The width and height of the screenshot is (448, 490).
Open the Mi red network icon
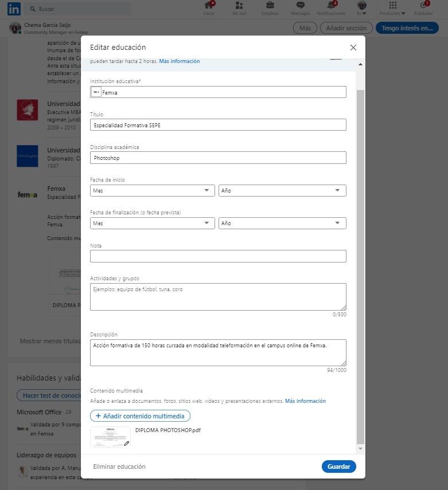coord(239,5)
